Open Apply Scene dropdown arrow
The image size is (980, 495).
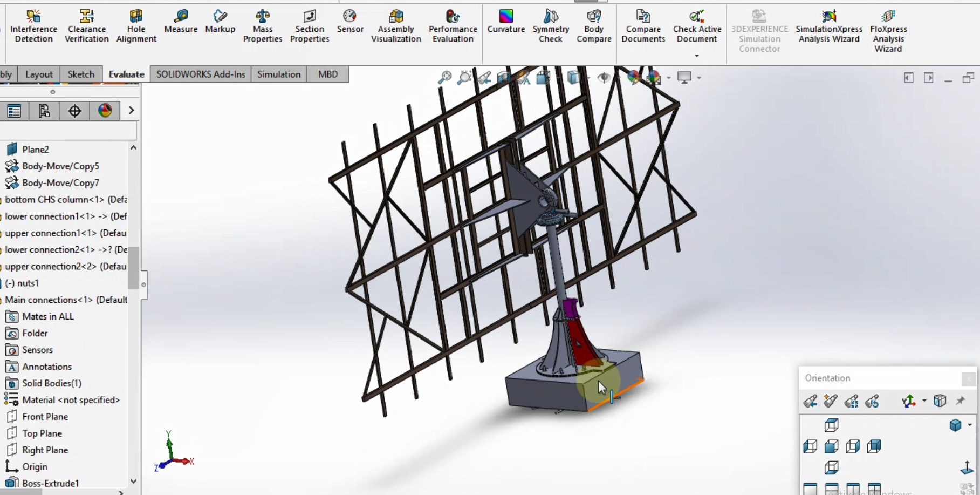pos(669,78)
